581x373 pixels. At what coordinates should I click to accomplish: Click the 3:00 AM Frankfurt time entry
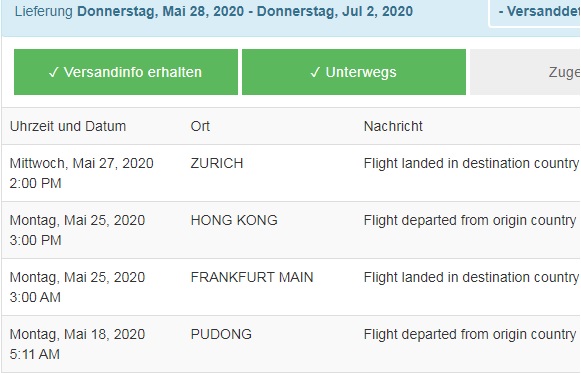[35, 297]
